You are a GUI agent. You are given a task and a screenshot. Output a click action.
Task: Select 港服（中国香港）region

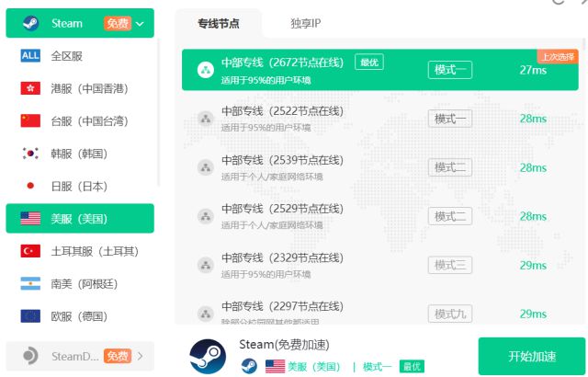[x=80, y=88]
